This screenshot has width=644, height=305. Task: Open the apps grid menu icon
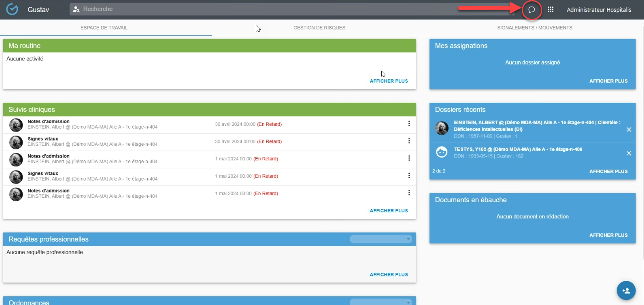pyautogui.click(x=550, y=10)
